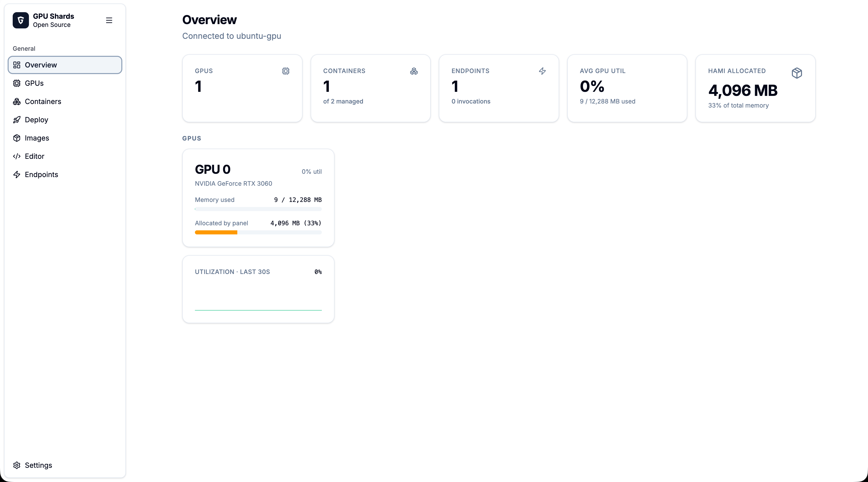868x482 pixels.
Task: Click the Editor code brackets icon
Action: 17,156
